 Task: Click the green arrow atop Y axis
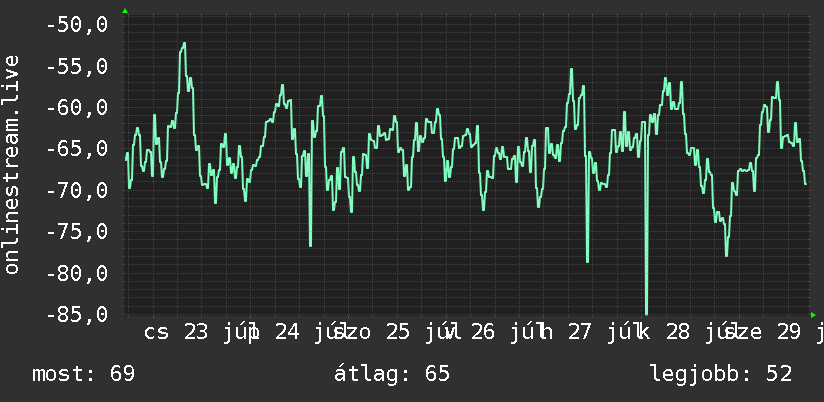125,11
